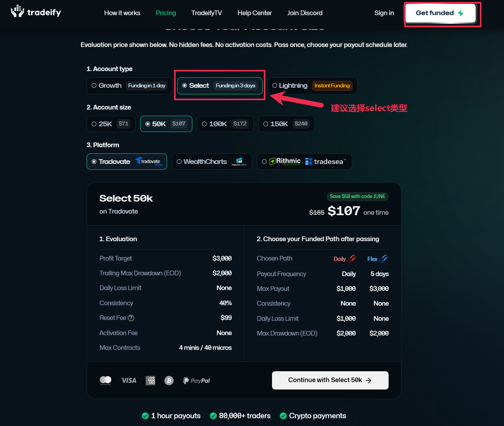This screenshot has height=426, width=504.
Task: Click the $107 price
Action: (x=344, y=211)
